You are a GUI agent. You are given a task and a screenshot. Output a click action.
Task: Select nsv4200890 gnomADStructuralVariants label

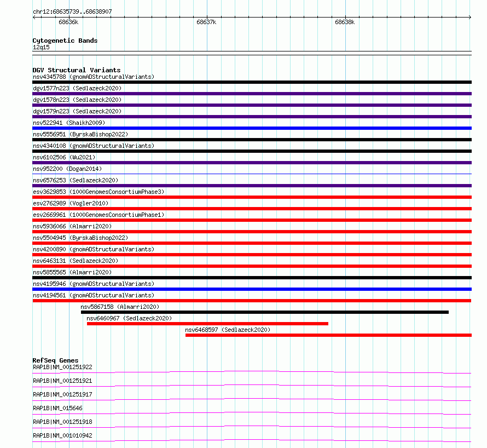94,249
